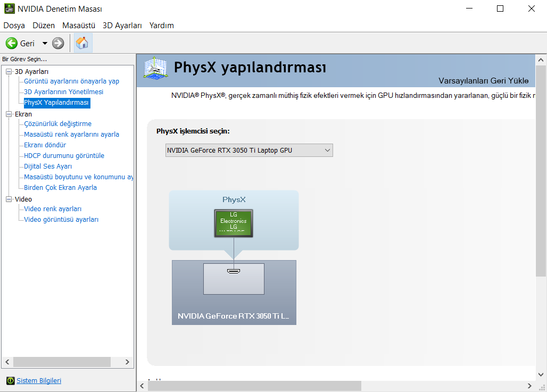The width and height of the screenshot is (547, 392).
Task: Click right arrow of task pane scrollbar
Action: click(127, 362)
